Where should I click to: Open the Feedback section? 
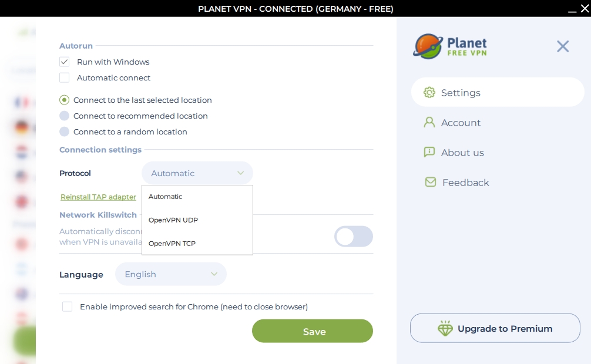(x=465, y=183)
